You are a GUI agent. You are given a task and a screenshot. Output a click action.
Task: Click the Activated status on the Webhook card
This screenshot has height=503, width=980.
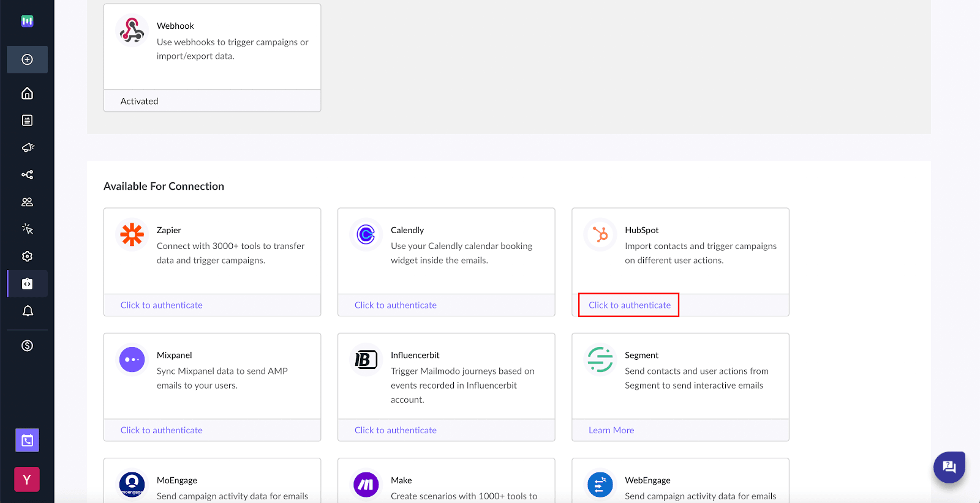(x=139, y=101)
